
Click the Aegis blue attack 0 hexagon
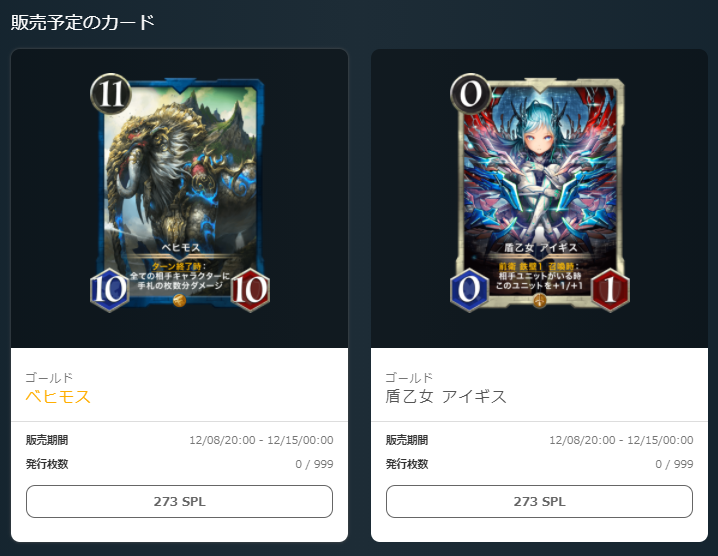click(470, 290)
